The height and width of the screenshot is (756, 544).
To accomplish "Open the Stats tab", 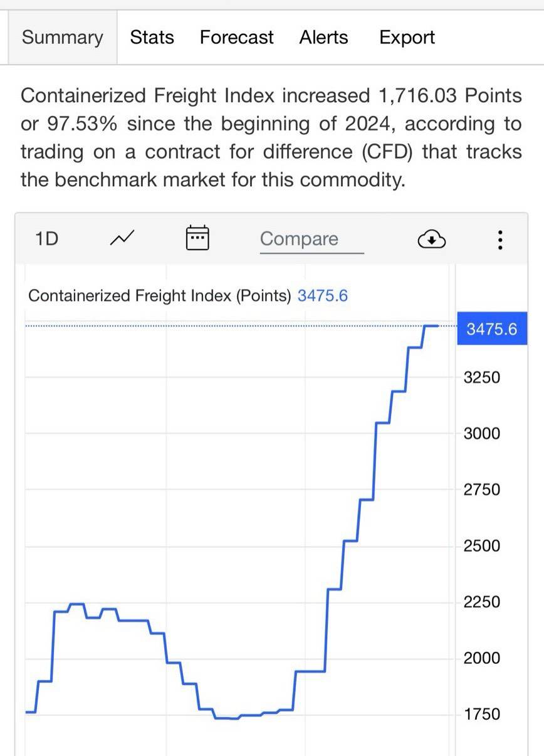I will click(x=152, y=38).
